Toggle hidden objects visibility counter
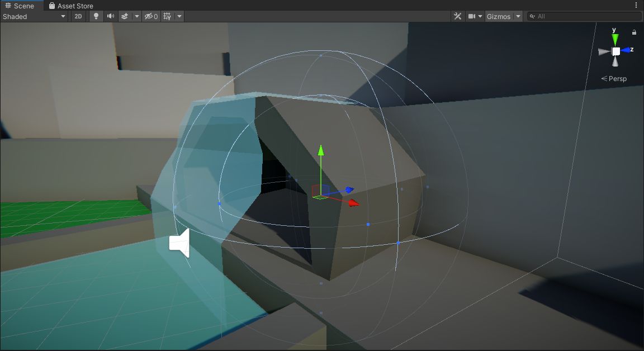Screen dimensions: 644x351 click(151, 16)
